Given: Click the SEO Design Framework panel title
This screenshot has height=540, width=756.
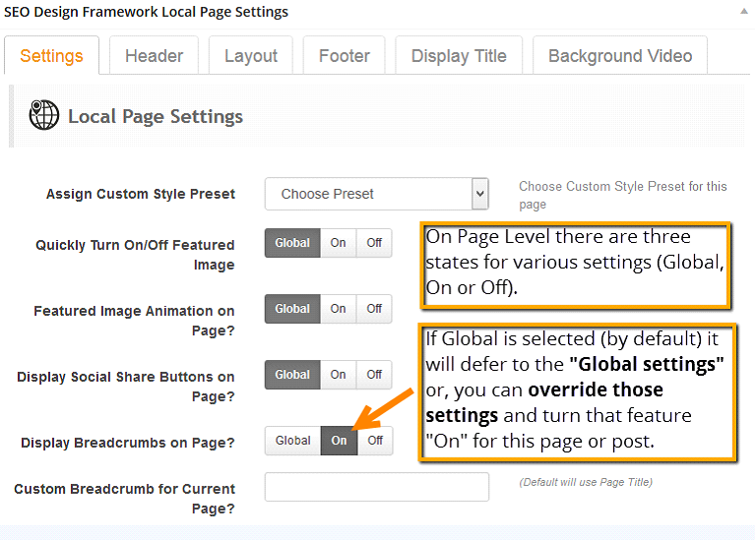Looking at the screenshot, I should (146, 12).
